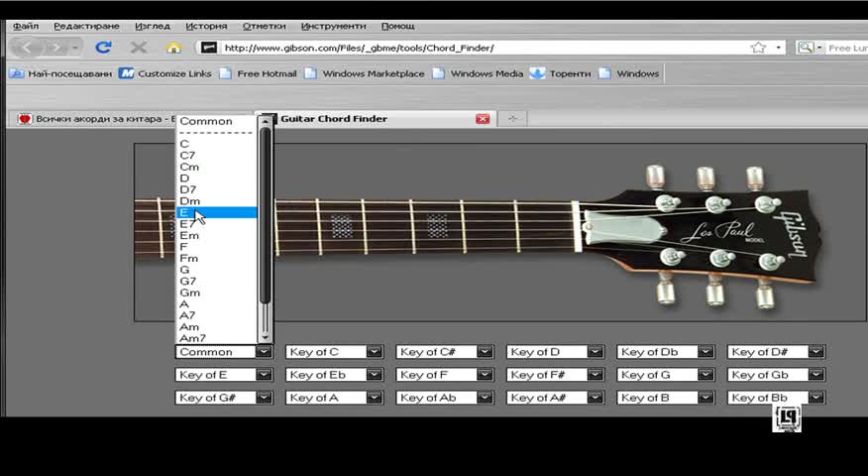
Task: Expand the Key of A dropdown
Action: (x=375, y=398)
